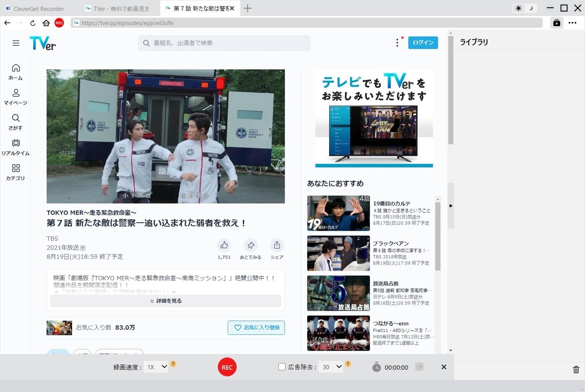585x392 pixels.
Task: Click the ログイン button
Action: pyautogui.click(x=423, y=43)
